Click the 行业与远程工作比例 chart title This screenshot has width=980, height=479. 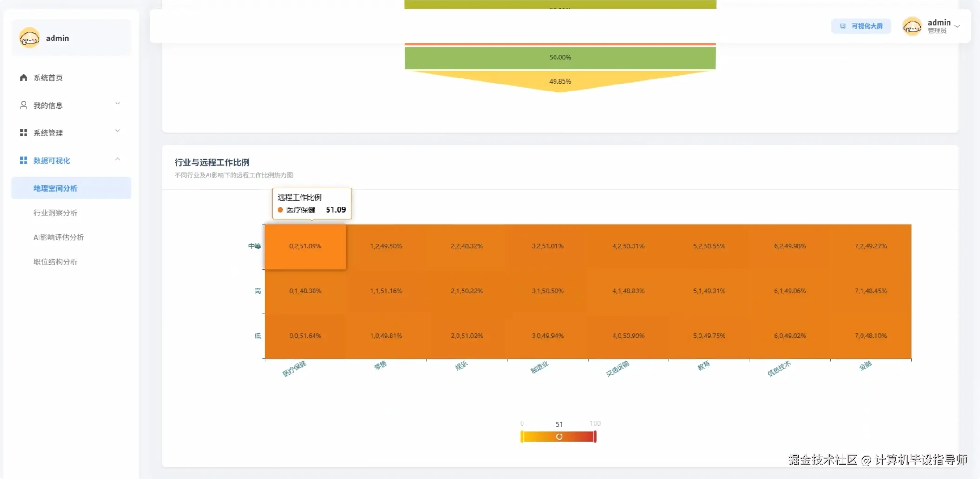(x=212, y=162)
